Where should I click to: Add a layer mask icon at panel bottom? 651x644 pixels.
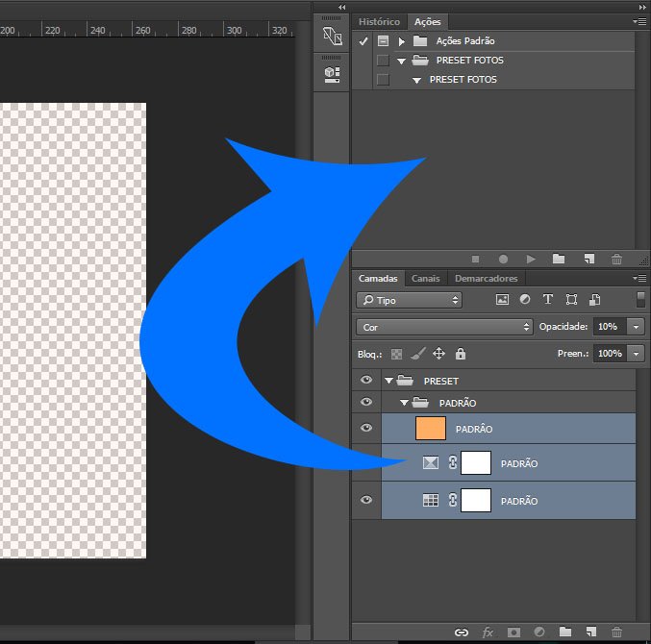pyautogui.click(x=513, y=632)
